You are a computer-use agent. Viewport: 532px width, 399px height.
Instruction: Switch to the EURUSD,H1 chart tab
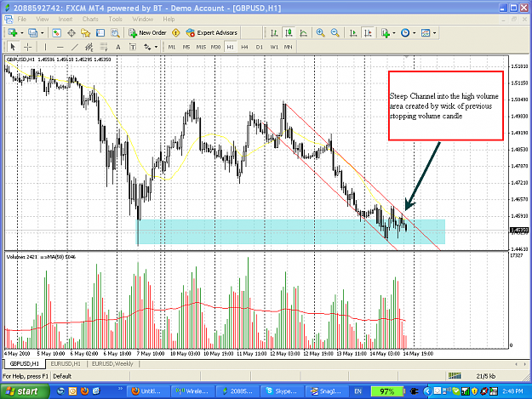click(66, 364)
